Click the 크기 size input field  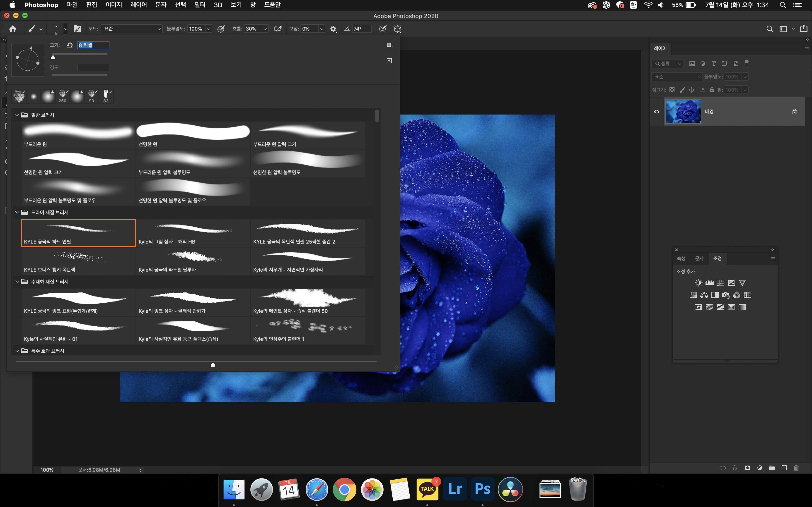point(93,45)
